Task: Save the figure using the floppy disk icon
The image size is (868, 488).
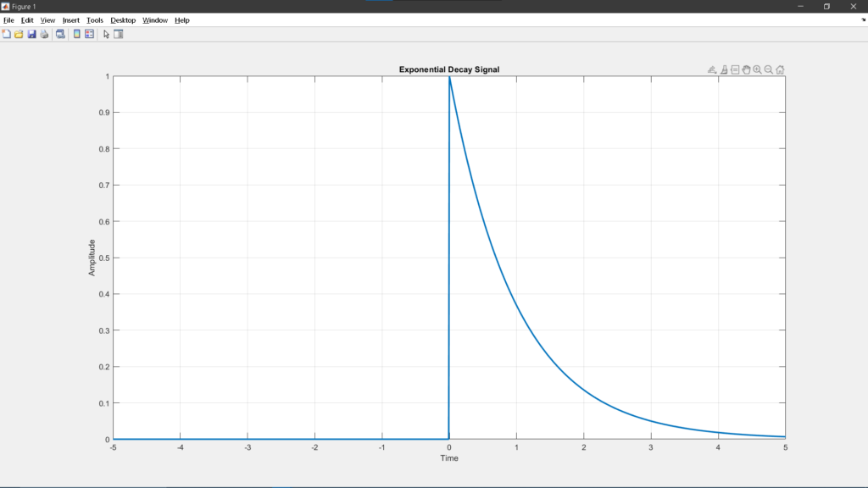Action: pyautogui.click(x=31, y=35)
